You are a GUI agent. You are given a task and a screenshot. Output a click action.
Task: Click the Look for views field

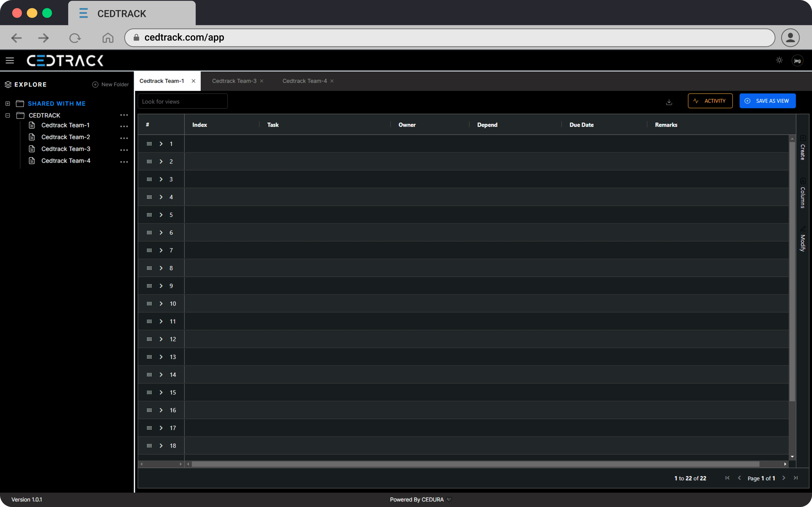click(182, 102)
